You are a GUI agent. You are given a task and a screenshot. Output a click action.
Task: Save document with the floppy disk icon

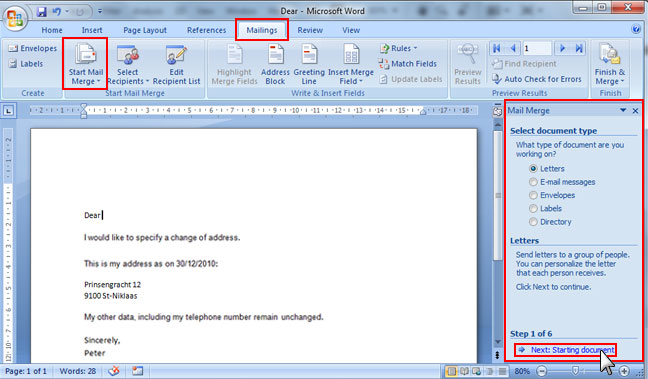41,12
